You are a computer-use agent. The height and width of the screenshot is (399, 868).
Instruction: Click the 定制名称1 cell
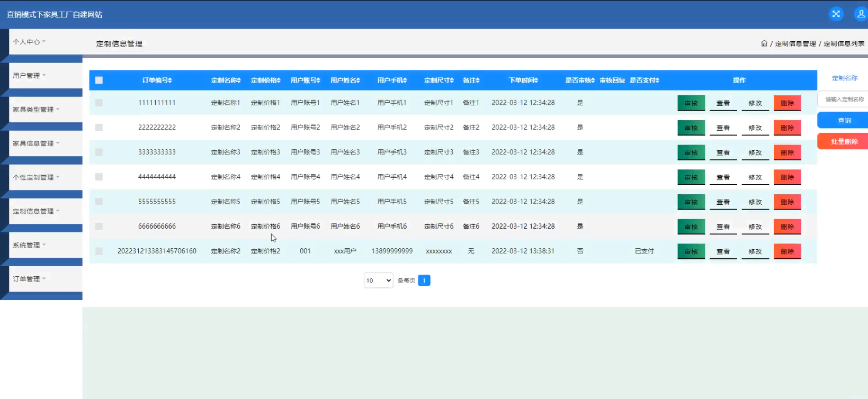[226, 103]
